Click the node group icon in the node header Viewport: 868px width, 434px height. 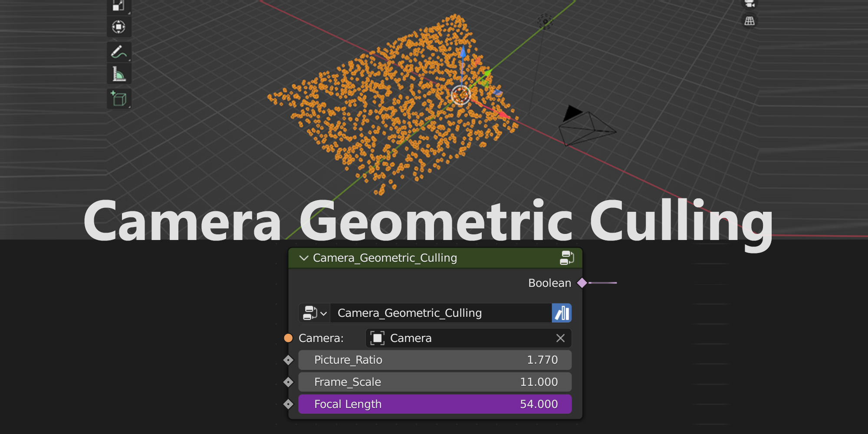[567, 258]
